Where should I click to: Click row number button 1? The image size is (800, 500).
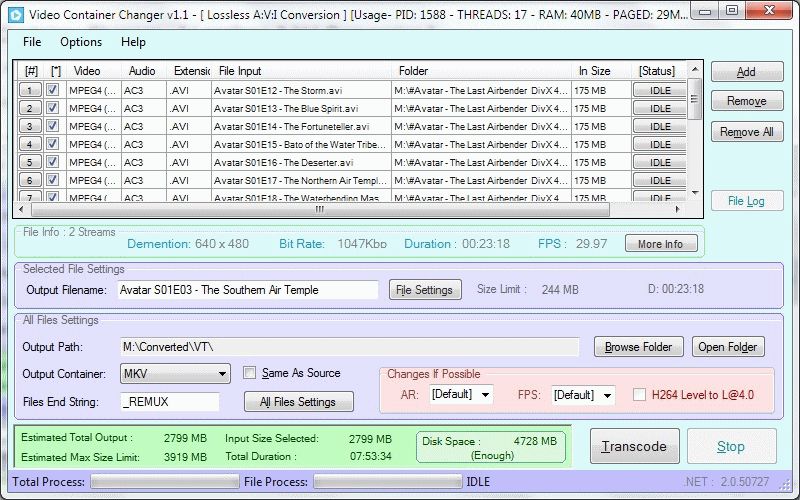pos(30,90)
